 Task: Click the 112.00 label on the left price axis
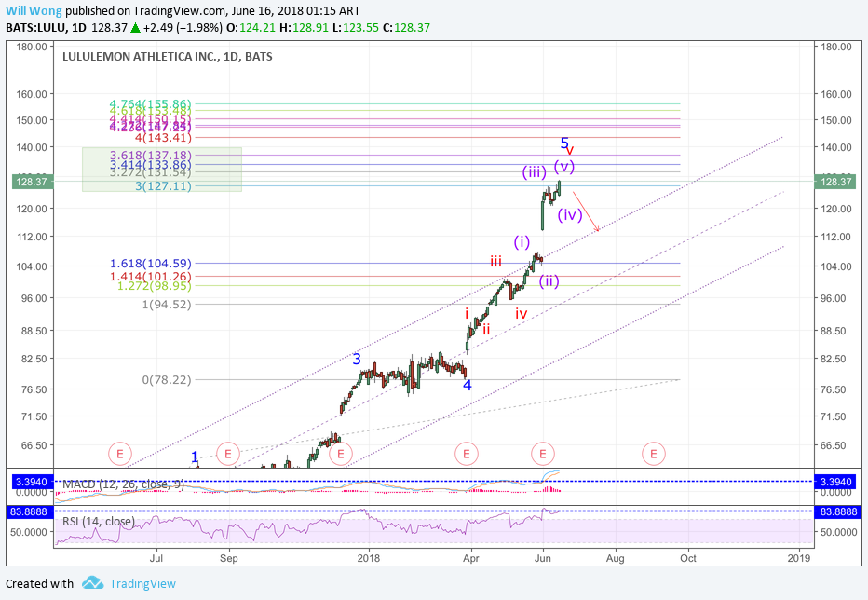pyautogui.click(x=32, y=237)
